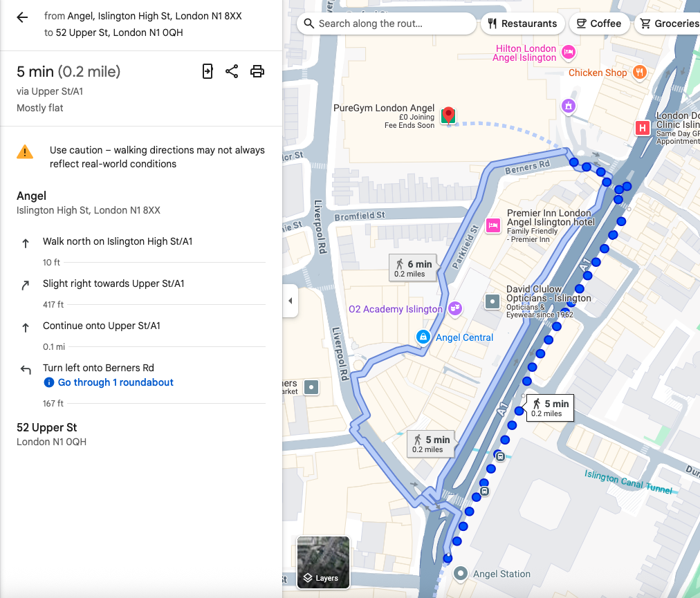This screenshot has height=598, width=700.
Task: Click the Angel Central shopping bag pin
Action: point(423,337)
